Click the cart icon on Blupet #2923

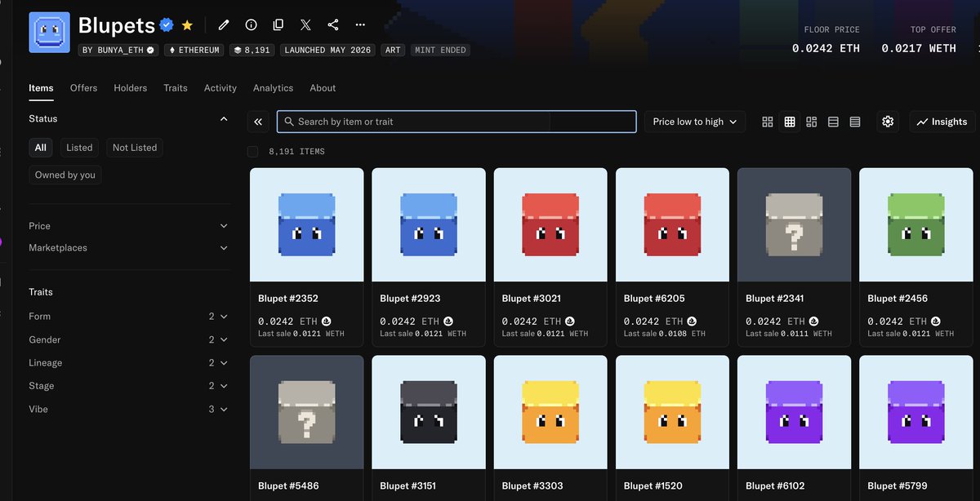(448, 321)
